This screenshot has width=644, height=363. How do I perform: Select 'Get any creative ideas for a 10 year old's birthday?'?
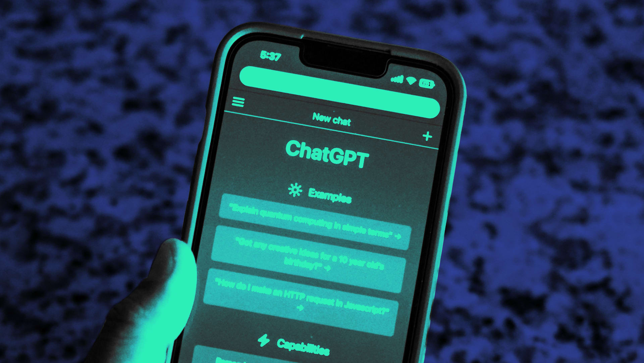point(318,257)
